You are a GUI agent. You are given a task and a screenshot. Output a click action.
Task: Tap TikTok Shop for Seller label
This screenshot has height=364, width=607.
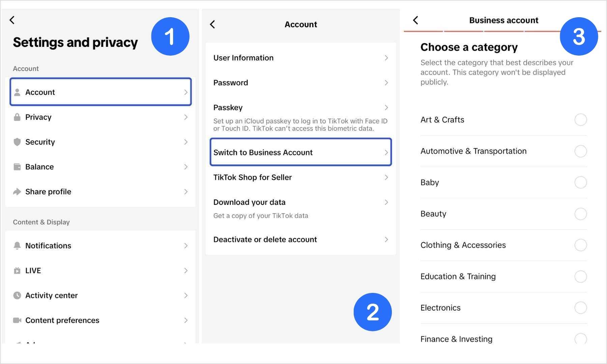pos(253,177)
